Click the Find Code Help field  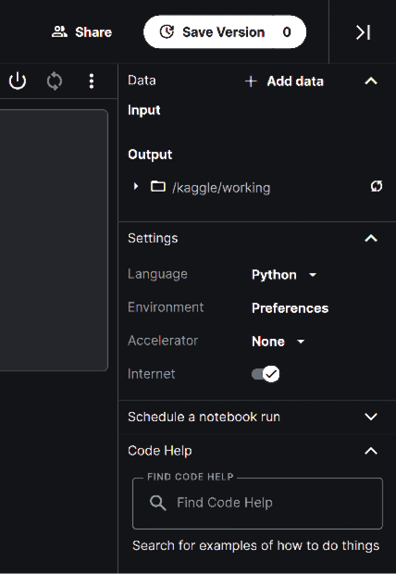click(x=257, y=503)
